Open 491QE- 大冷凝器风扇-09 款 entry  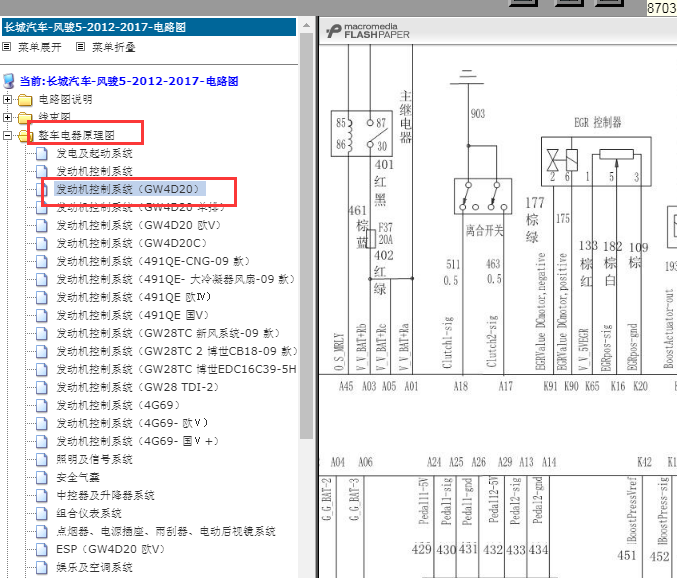click(176, 279)
